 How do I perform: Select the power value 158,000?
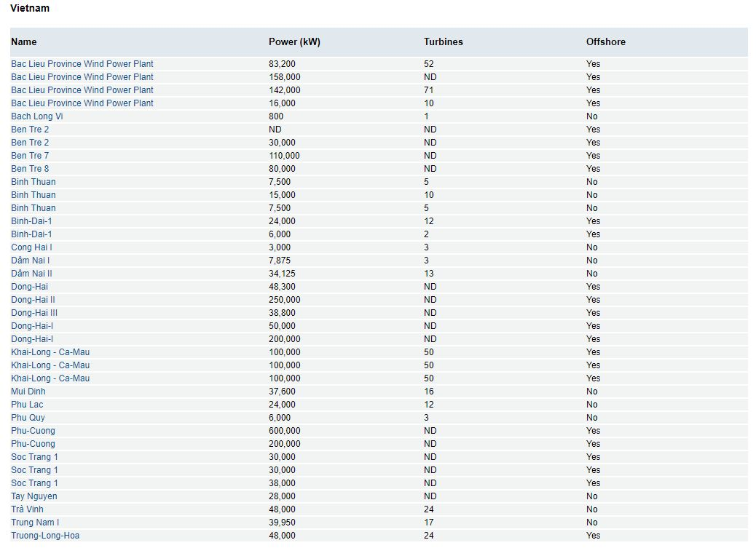click(x=285, y=76)
